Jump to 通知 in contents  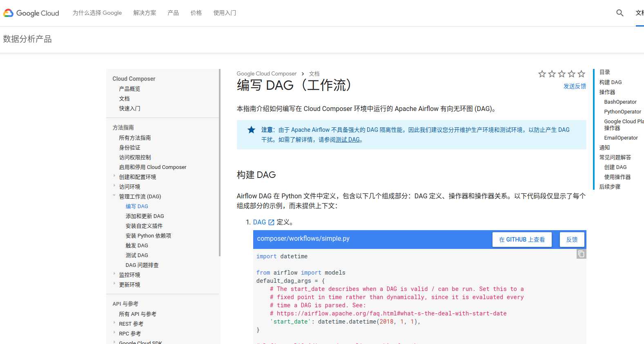[x=604, y=148]
